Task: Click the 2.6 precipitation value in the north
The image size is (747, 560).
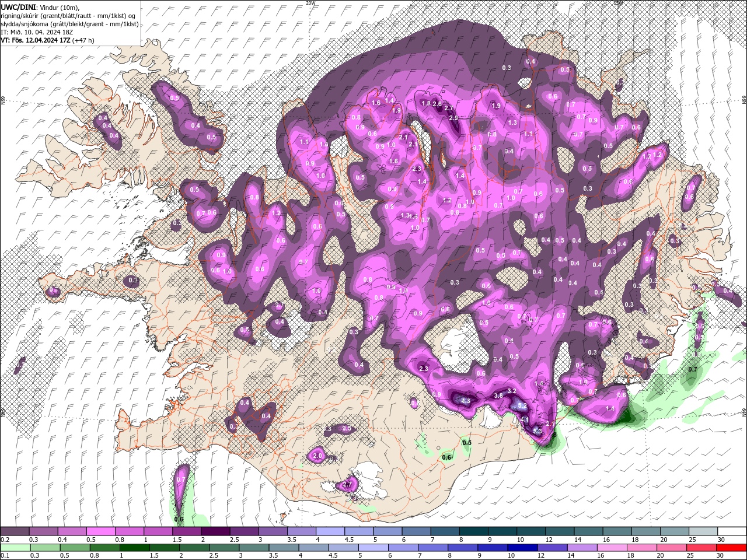Action: pyautogui.click(x=438, y=103)
